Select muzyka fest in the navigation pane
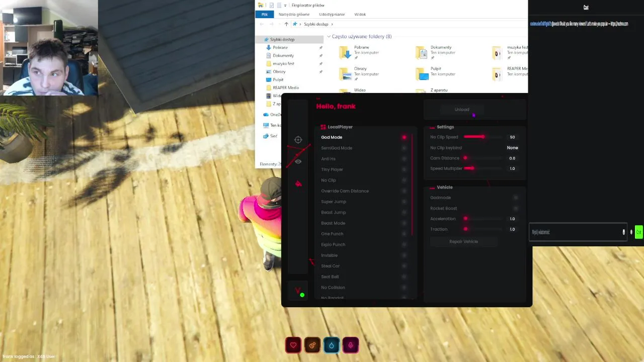 (x=283, y=63)
